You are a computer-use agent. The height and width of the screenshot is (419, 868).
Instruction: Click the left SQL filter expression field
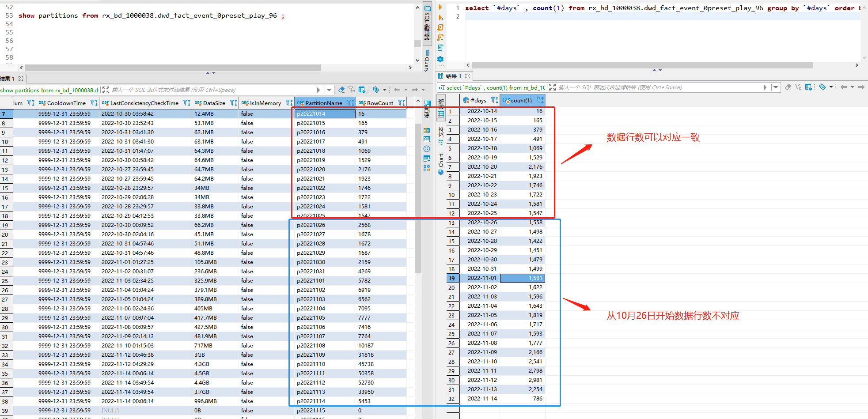212,90
